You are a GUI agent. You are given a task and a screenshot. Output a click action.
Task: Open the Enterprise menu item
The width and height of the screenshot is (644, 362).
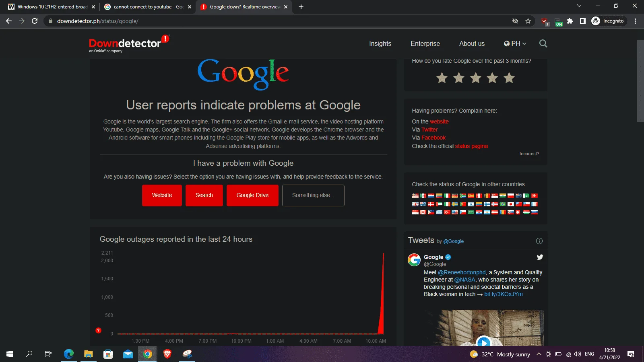(x=425, y=43)
